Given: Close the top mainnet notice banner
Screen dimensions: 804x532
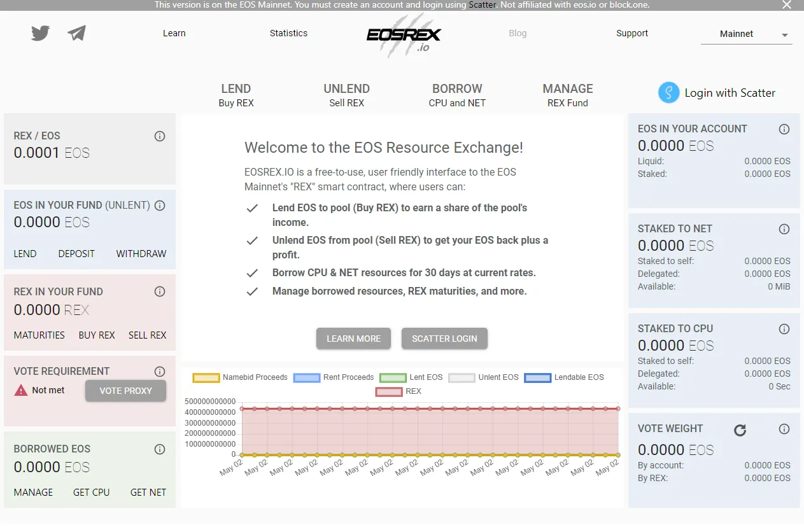Looking at the screenshot, I should coord(787,5).
